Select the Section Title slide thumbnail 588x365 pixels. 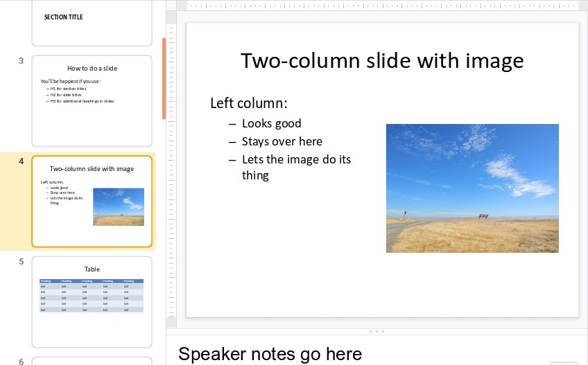[92, 23]
